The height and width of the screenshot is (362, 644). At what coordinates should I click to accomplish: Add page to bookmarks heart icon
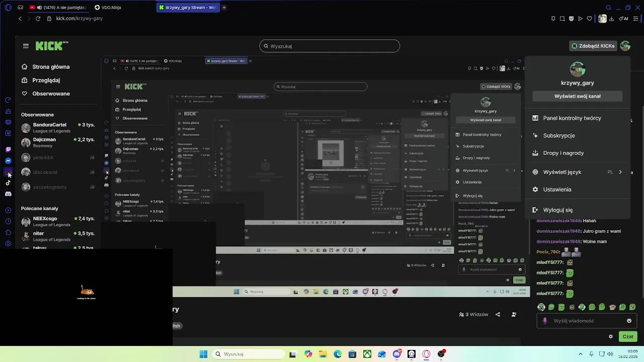point(589,19)
